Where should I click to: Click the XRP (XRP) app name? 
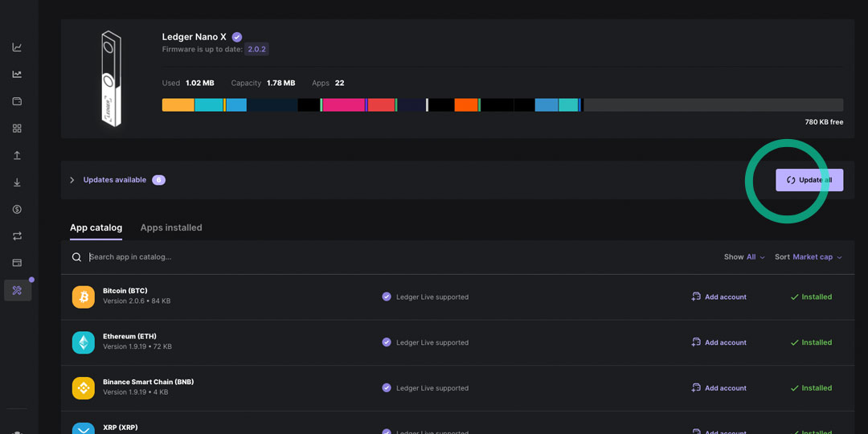pos(120,428)
